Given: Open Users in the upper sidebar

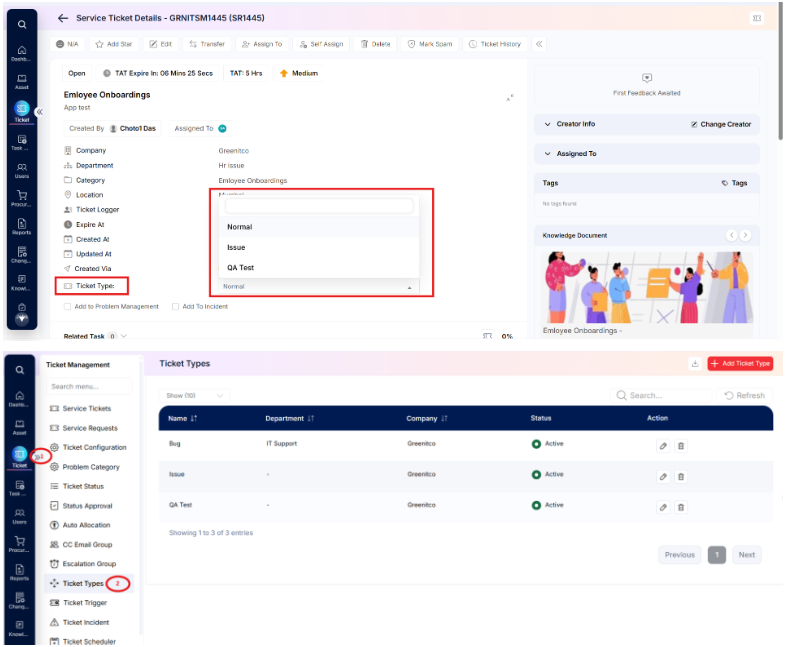Looking at the screenshot, I should coord(22,171).
